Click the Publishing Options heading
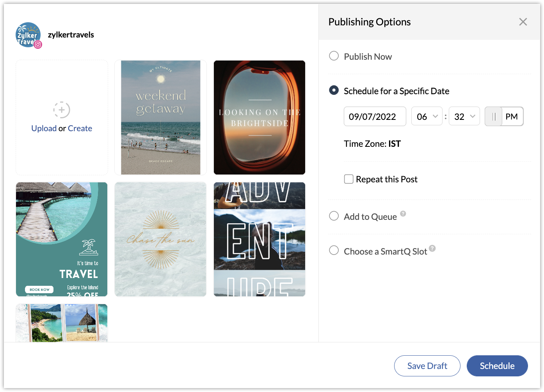544x392 pixels. (370, 22)
